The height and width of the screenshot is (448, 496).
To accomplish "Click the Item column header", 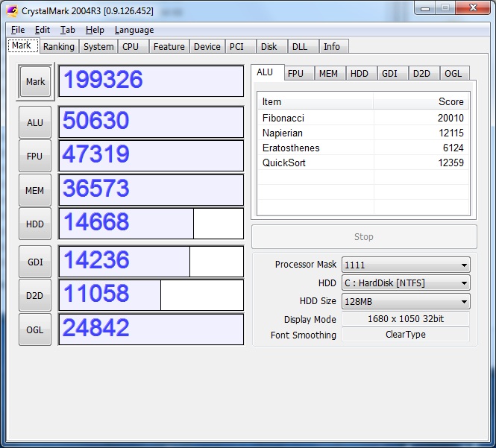I will pos(316,101).
